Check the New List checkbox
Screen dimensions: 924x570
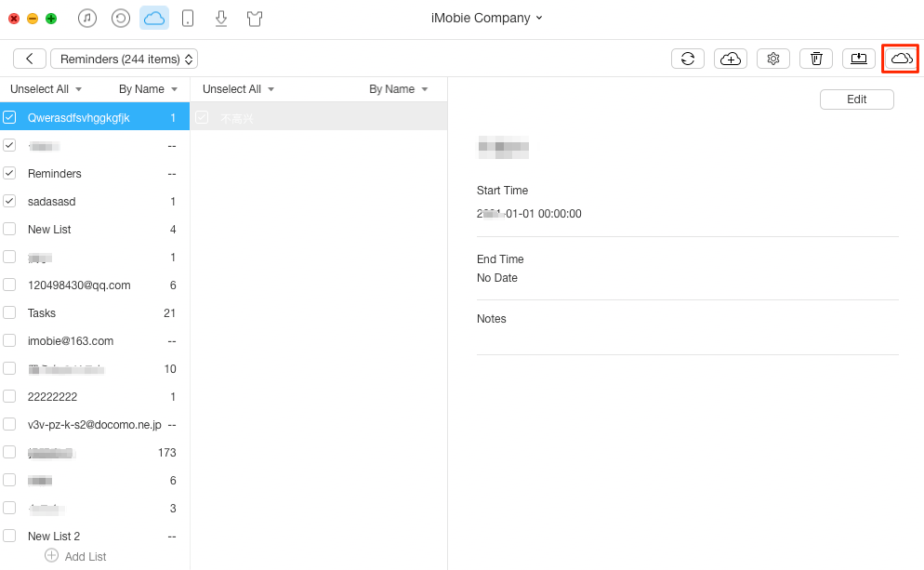[9, 229]
